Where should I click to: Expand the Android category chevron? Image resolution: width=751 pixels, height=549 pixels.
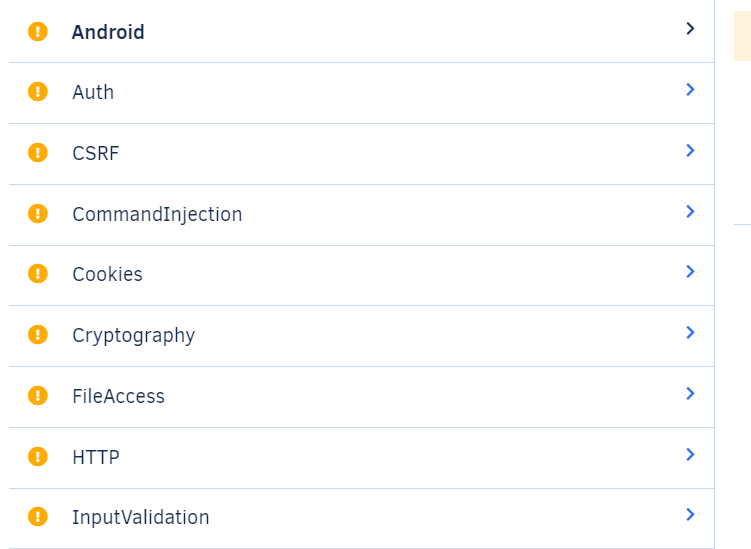690,29
